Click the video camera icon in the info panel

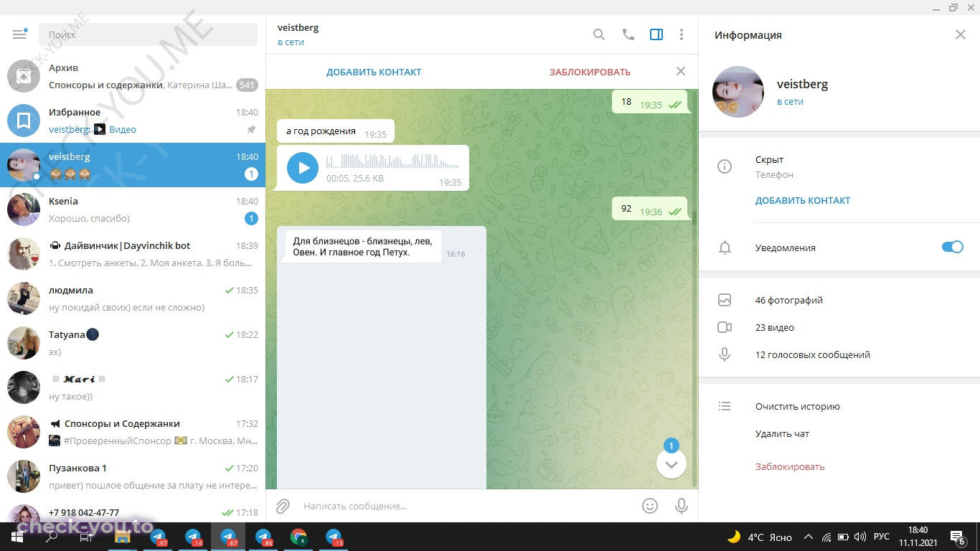pos(725,328)
